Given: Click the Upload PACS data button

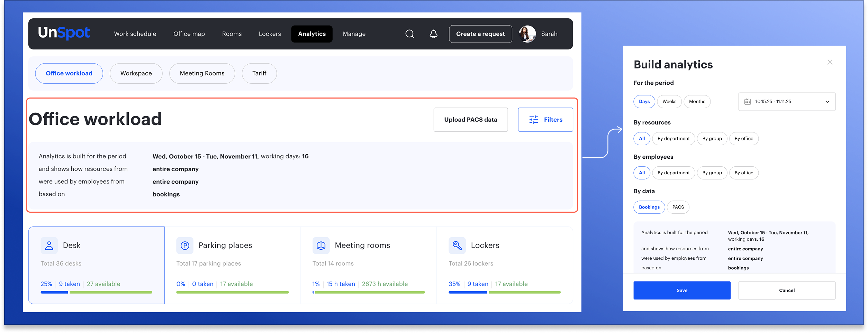Looking at the screenshot, I should click(x=470, y=120).
